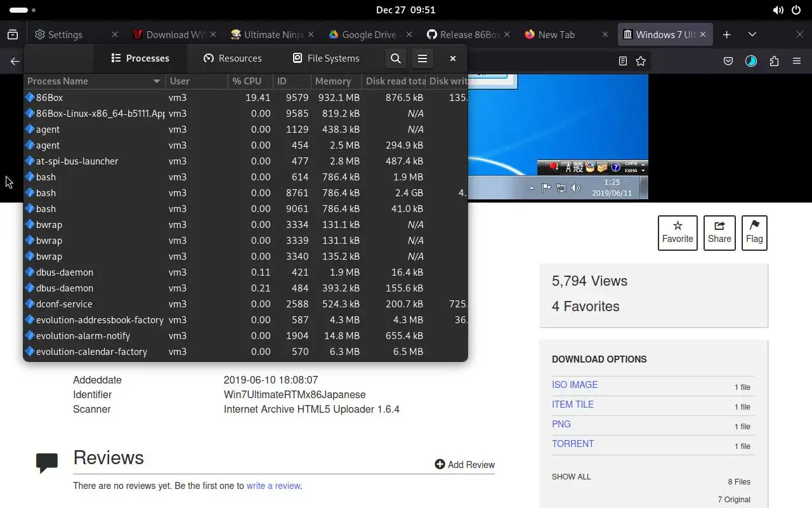Sort by Memory column header
Screen dimensions: 812x508
tap(337, 81)
